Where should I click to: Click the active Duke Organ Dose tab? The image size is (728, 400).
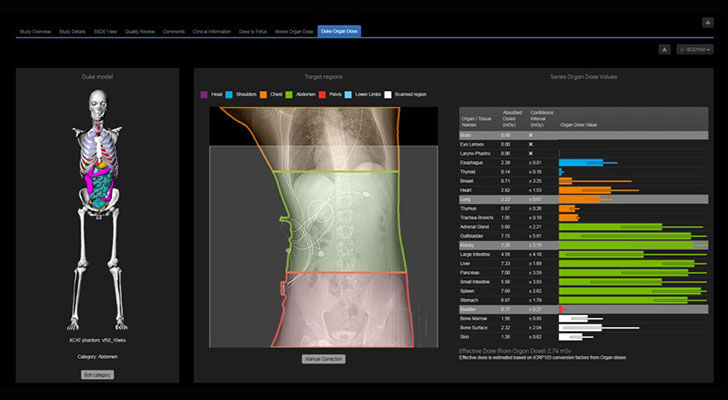point(339,32)
